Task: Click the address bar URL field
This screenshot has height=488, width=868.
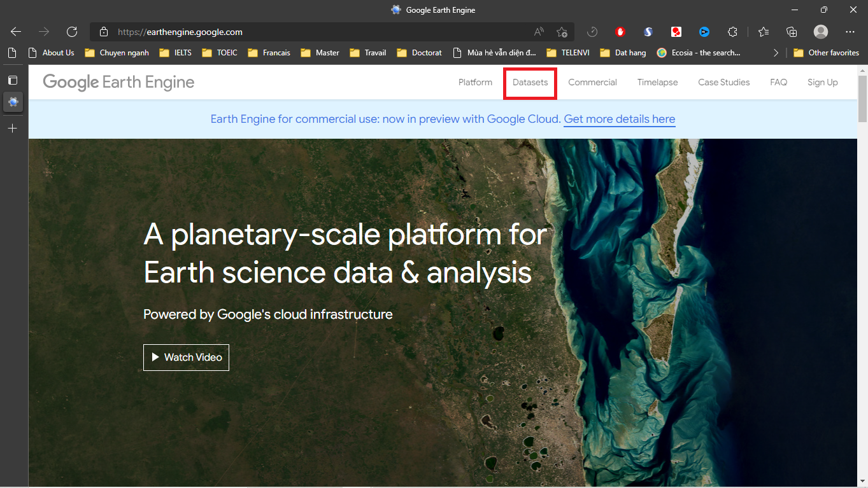Action: tap(318, 32)
